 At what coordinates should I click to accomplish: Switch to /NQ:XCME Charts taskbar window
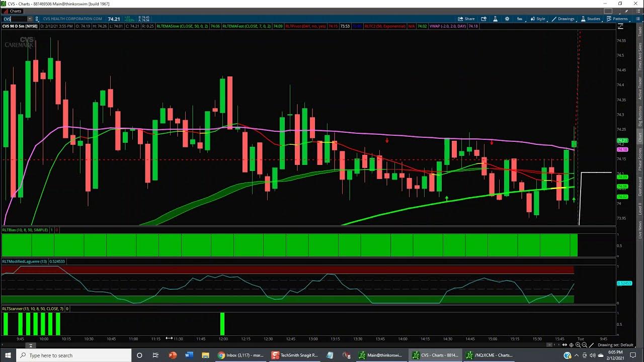coord(489,355)
